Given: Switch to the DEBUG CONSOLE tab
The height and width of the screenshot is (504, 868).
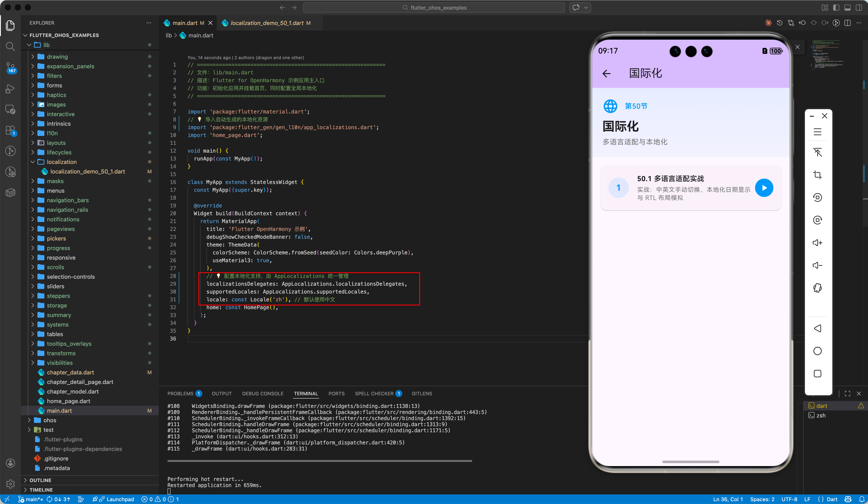Looking at the screenshot, I should coord(262,394).
